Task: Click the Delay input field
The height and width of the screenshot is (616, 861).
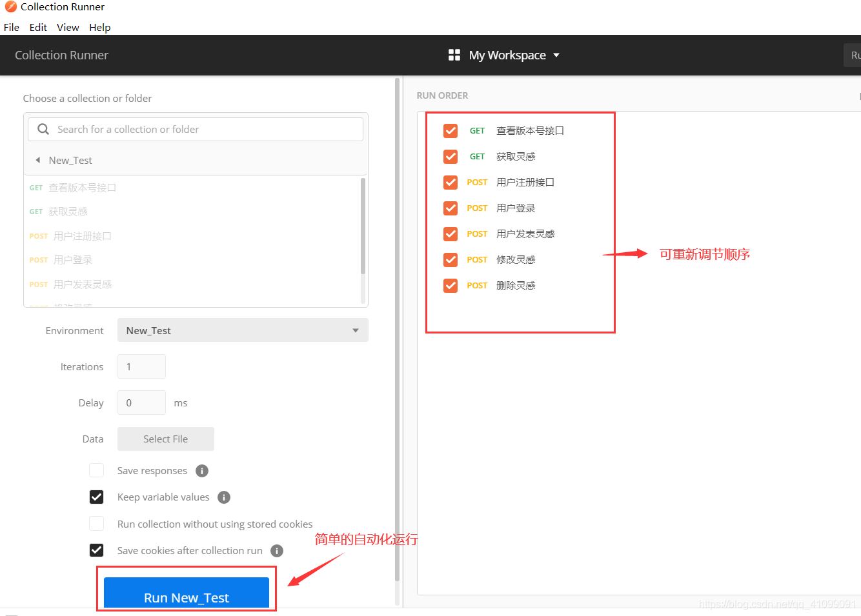Action: (141, 402)
